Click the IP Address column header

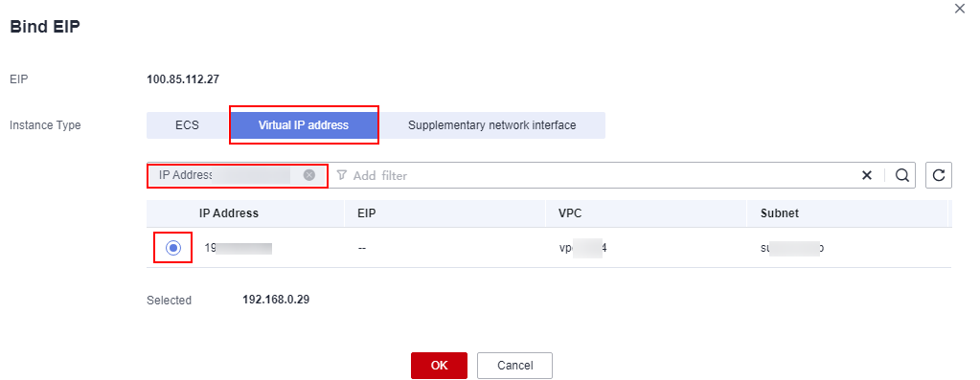click(229, 213)
